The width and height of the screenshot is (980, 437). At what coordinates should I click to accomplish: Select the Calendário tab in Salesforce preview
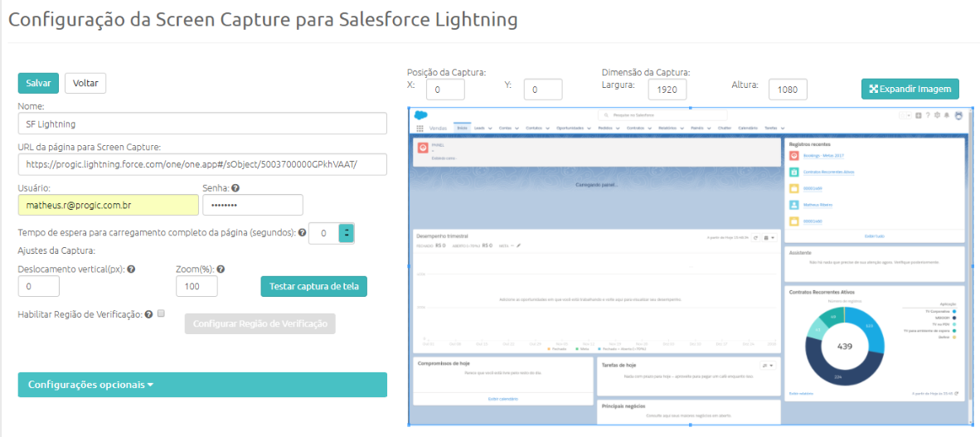click(x=748, y=129)
